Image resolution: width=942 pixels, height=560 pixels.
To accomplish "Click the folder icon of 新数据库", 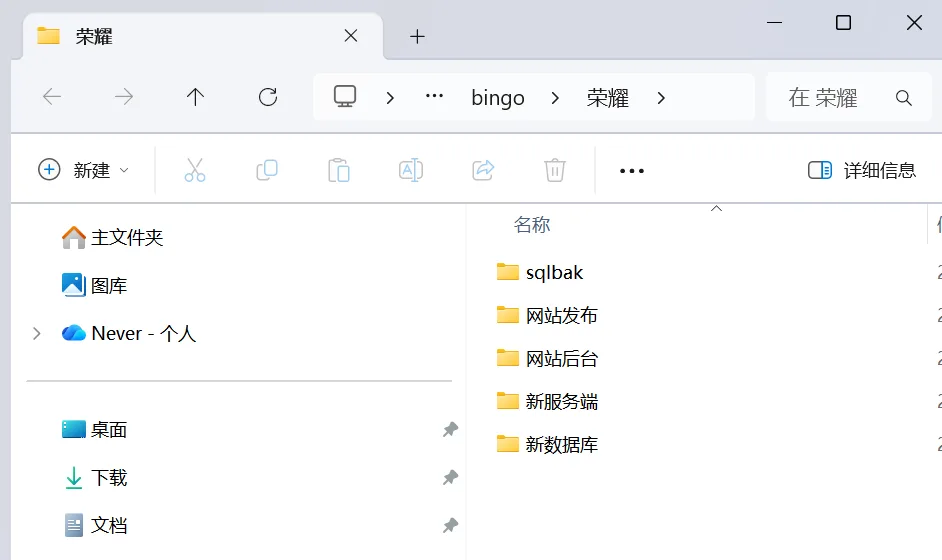I will pyautogui.click(x=508, y=444).
